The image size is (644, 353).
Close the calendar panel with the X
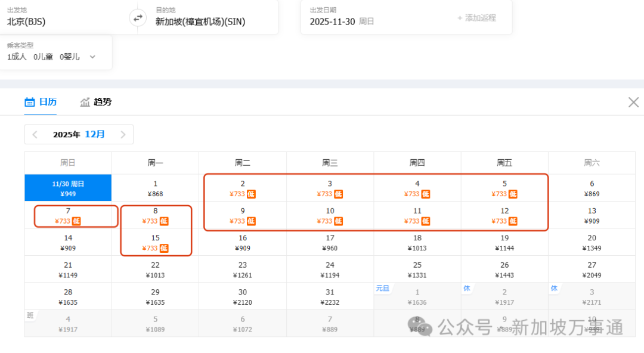click(633, 102)
